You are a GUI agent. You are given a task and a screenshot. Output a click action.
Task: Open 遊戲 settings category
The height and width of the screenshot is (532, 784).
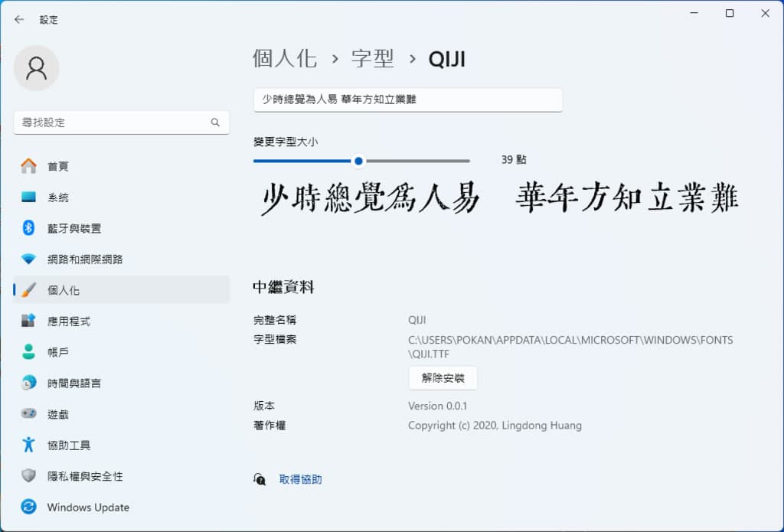[x=122, y=414]
